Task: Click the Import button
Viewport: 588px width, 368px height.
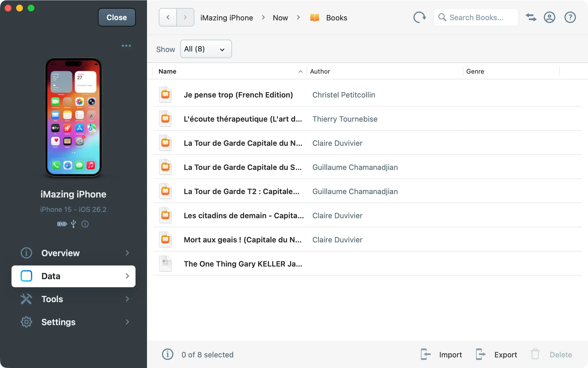Action: pyautogui.click(x=442, y=354)
